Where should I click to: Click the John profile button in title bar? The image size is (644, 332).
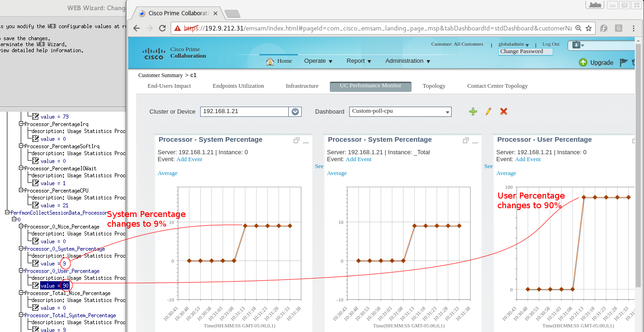pos(595,5)
